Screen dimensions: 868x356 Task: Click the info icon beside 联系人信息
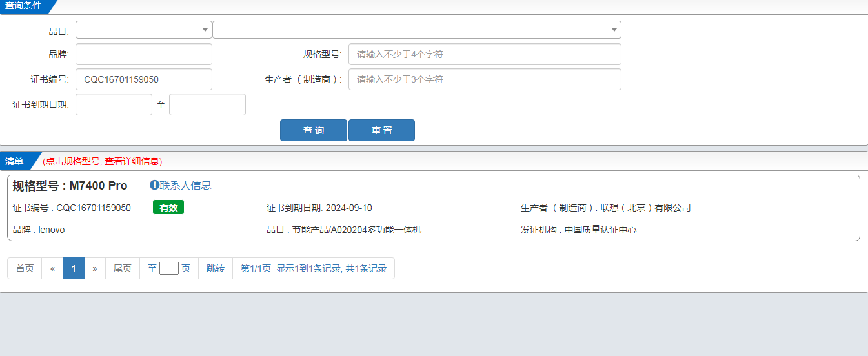[154, 185]
